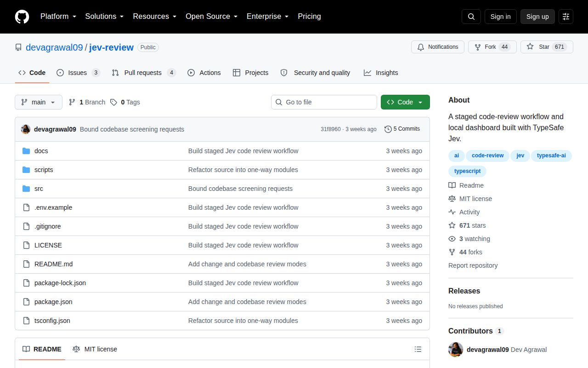588x368 pixels.
Task: Click the star icon beside 671 stars
Action: coord(452,225)
